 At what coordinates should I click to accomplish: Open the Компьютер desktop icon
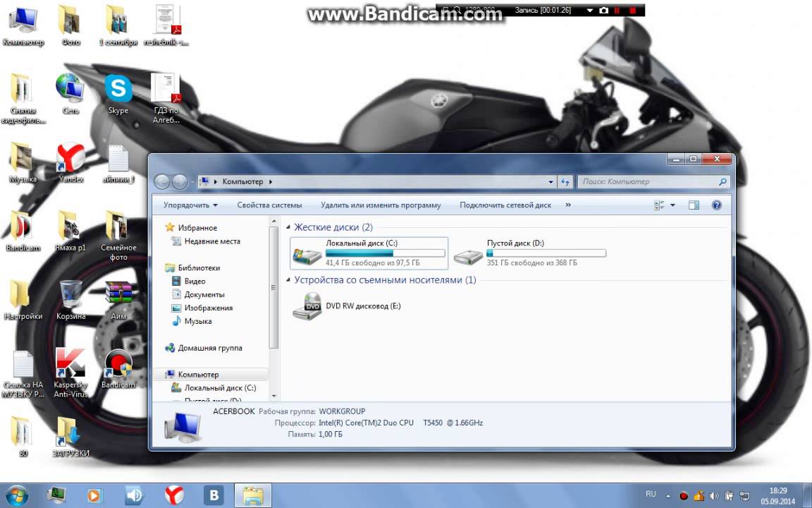tap(23, 26)
